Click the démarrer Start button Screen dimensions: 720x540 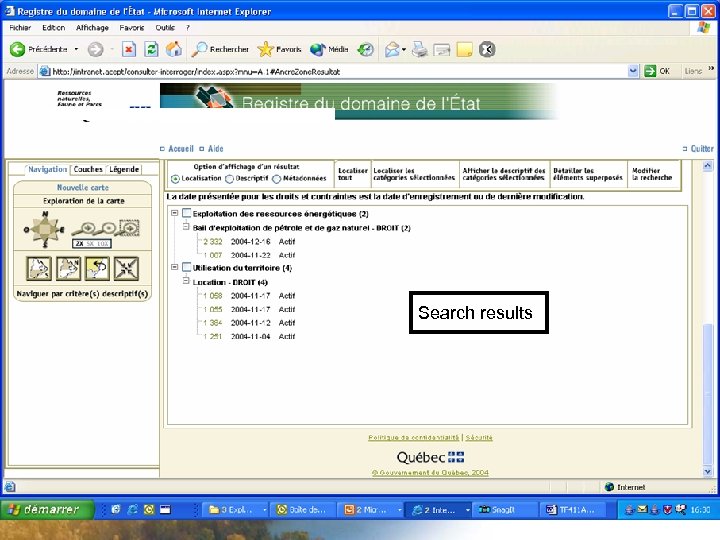47,509
